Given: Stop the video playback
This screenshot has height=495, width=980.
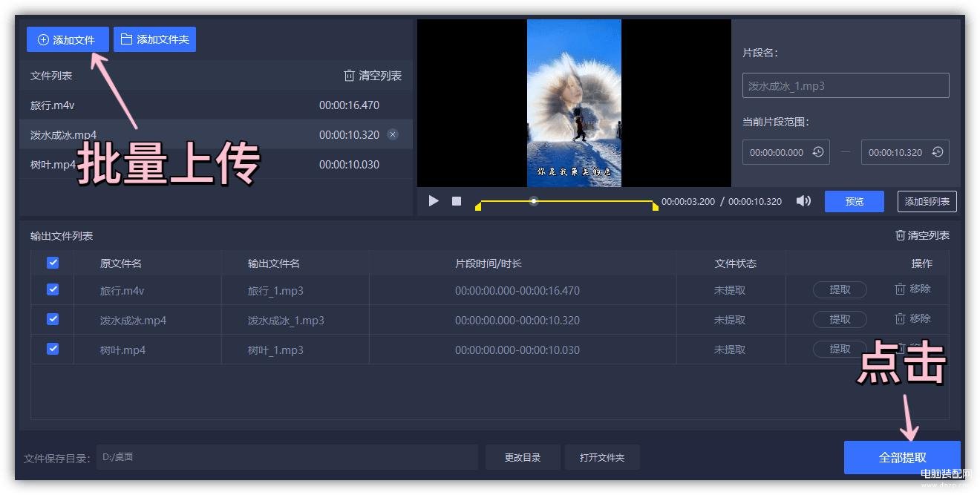Looking at the screenshot, I should point(457,201).
